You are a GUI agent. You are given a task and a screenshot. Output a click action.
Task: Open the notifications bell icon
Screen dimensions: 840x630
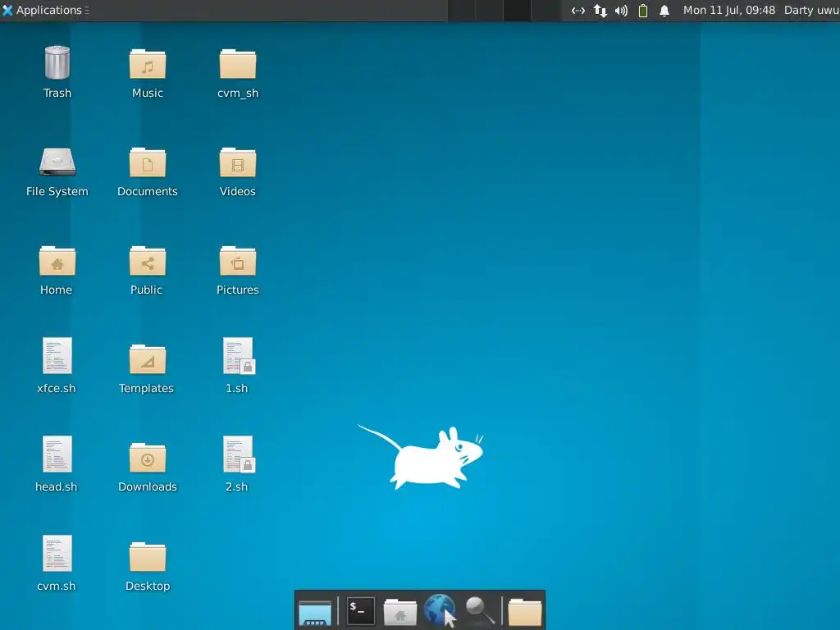pyautogui.click(x=664, y=10)
